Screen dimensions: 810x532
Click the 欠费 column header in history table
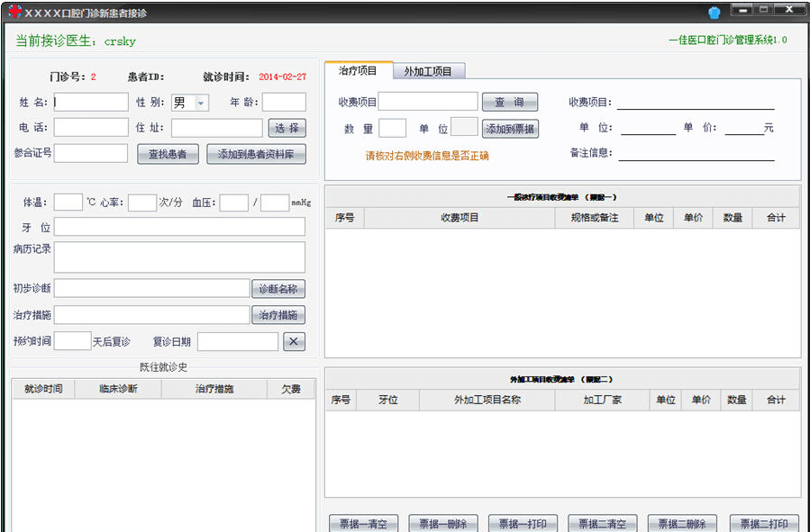pyautogui.click(x=291, y=389)
